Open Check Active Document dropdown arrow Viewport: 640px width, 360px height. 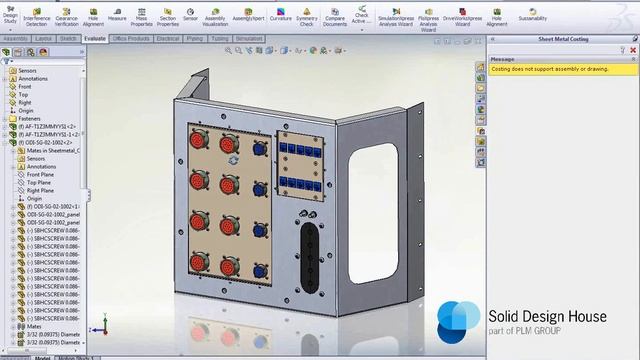(x=361, y=30)
